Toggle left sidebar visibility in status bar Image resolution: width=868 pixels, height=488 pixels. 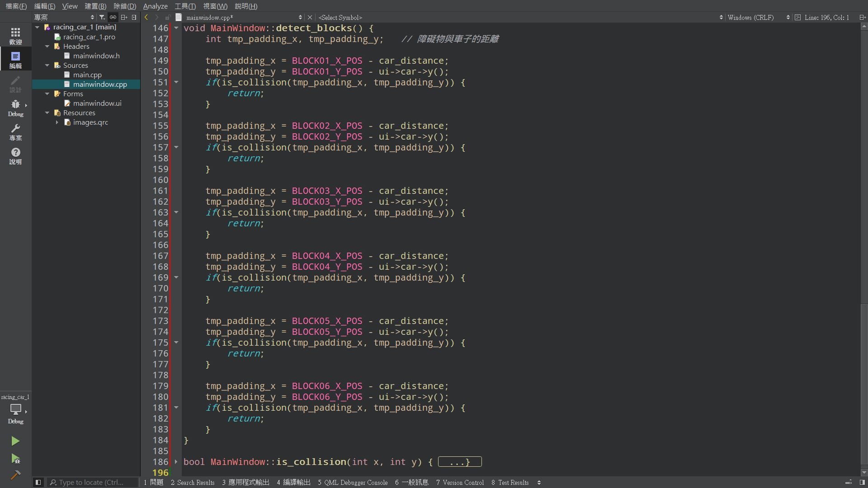(38, 482)
